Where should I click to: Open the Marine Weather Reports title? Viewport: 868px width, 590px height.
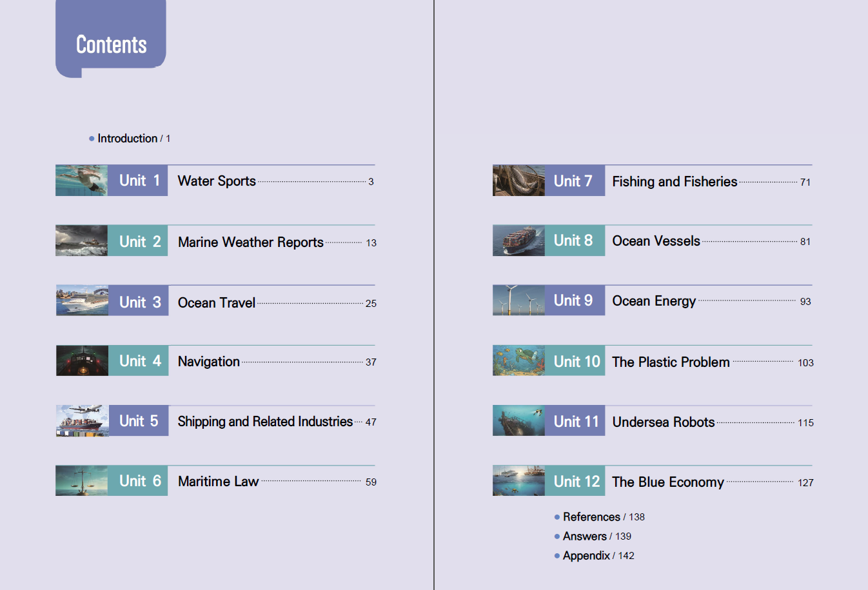click(250, 242)
